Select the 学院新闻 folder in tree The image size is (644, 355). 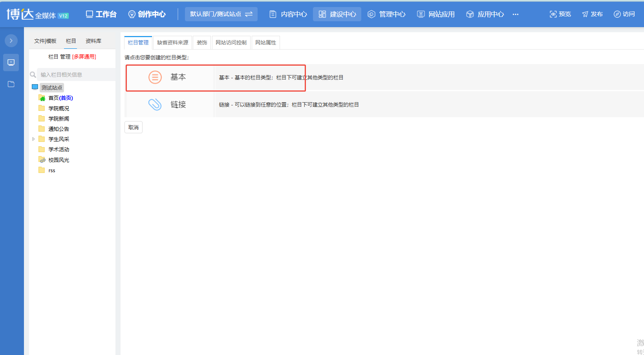click(x=59, y=119)
